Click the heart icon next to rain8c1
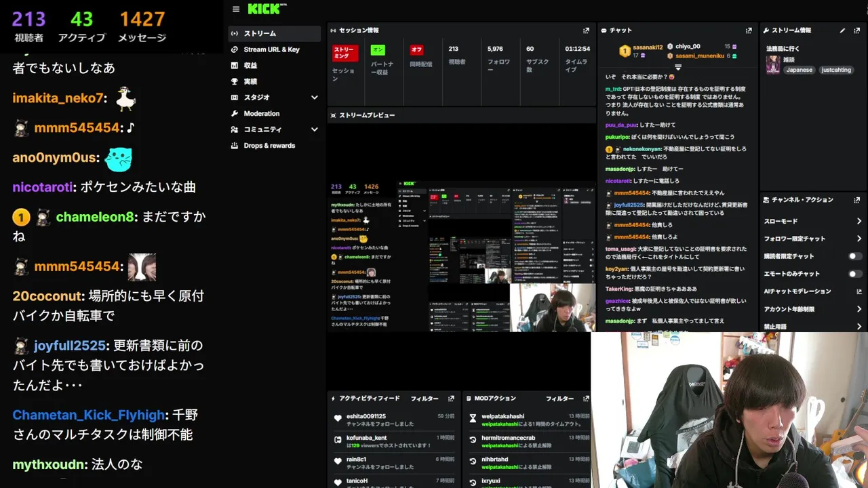This screenshot has width=868, height=488. [x=338, y=461]
